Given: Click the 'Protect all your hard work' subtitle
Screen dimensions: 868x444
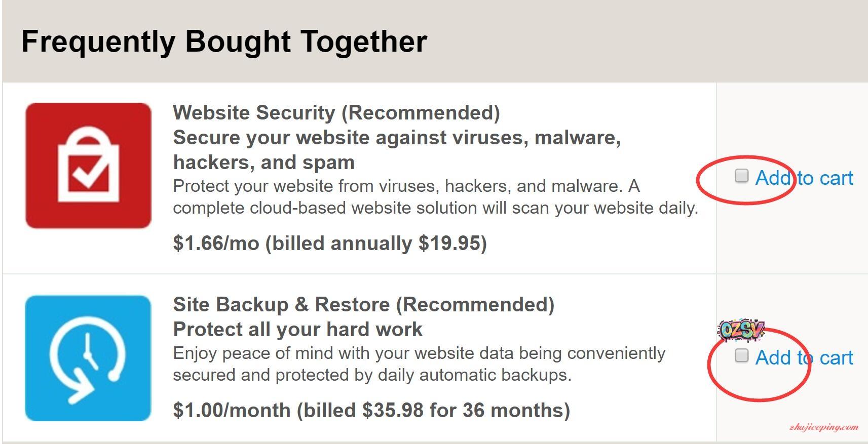Looking at the screenshot, I should tap(297, 330).
